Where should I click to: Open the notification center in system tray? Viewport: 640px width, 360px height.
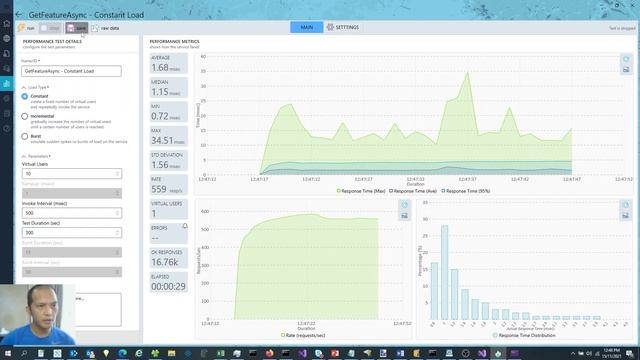coord(630,353)
